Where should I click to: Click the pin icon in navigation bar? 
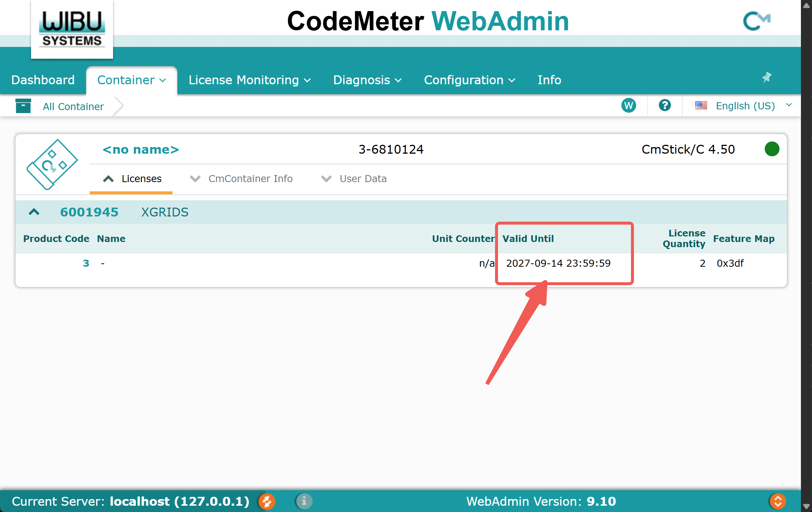(x=767, y=78)
